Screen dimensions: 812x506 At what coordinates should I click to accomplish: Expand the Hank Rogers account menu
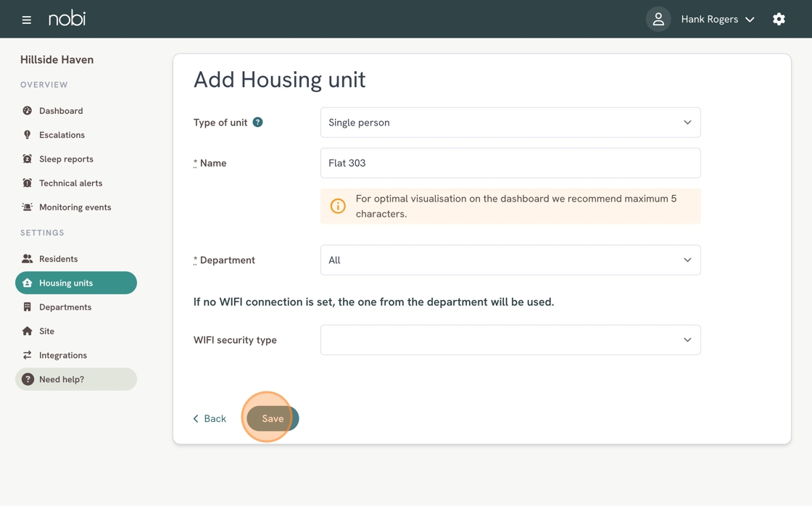pyautogui.click(x=718, y=19)
